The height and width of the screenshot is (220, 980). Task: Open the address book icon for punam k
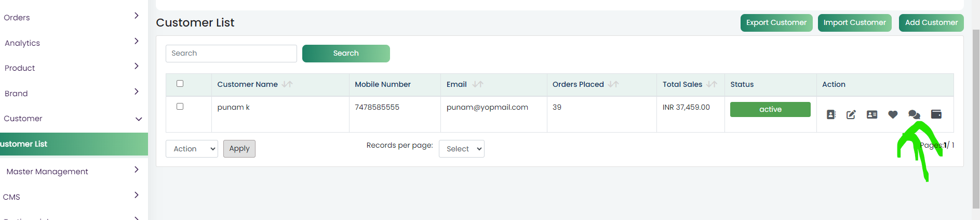831,114
